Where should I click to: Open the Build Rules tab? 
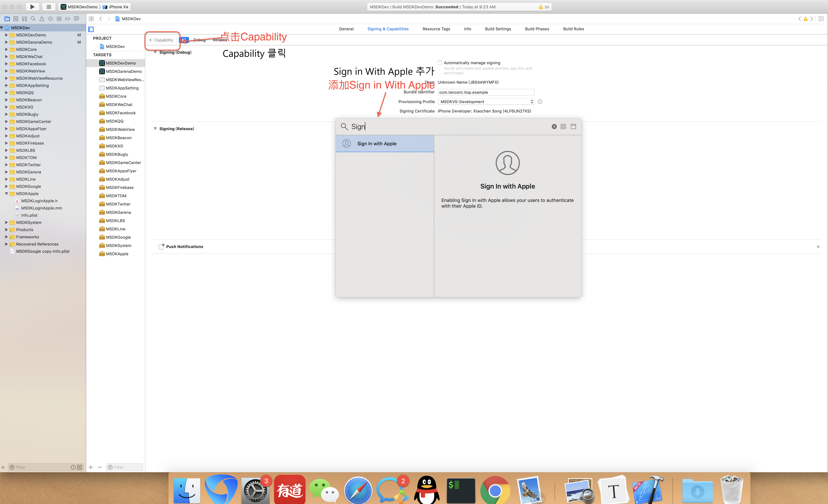574,29
